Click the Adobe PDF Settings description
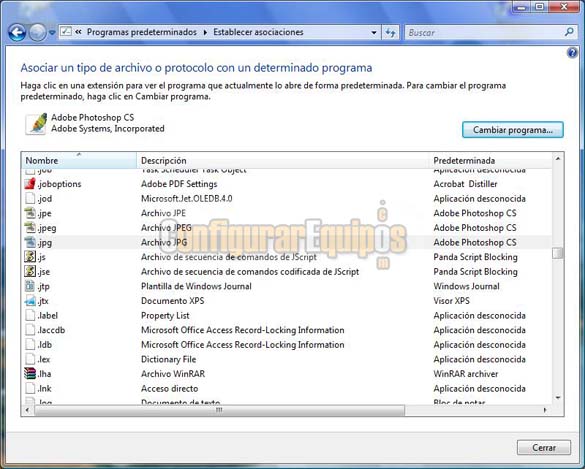585x469 pixels. click(x=179, y=184)
